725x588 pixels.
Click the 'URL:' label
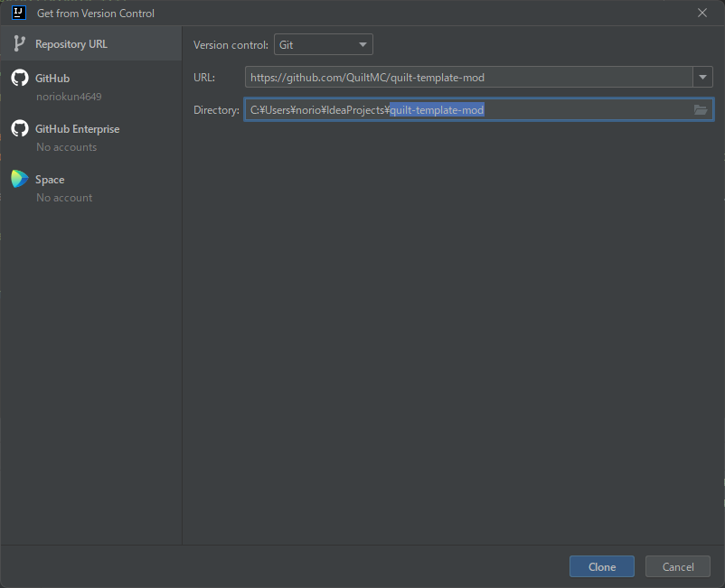(204, 77)
